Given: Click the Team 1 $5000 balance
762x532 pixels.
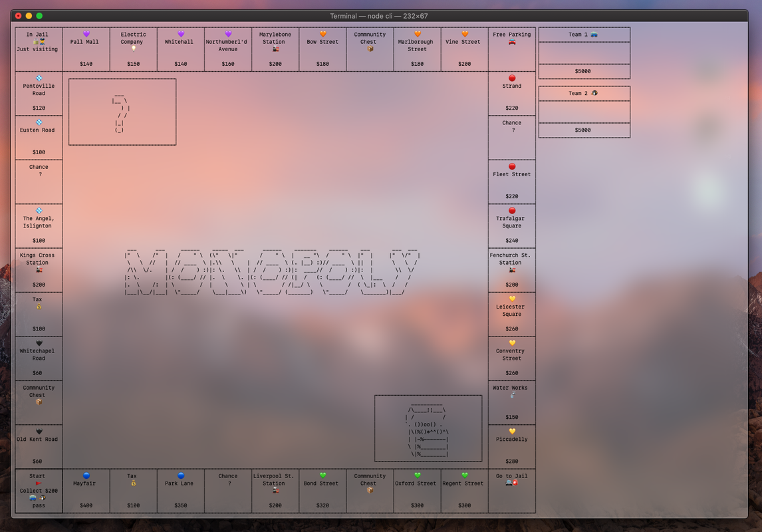Looking at the screenshot, I should 582,71.
